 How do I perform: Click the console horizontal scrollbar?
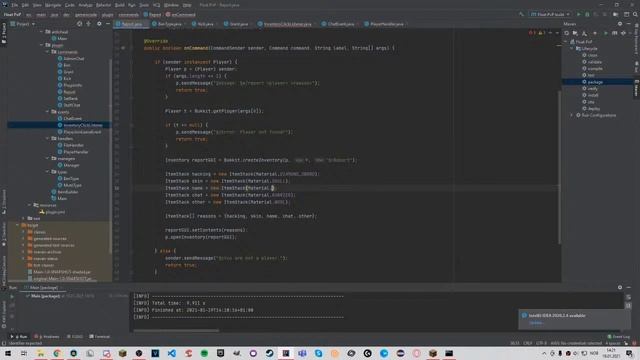pos(176,331)
